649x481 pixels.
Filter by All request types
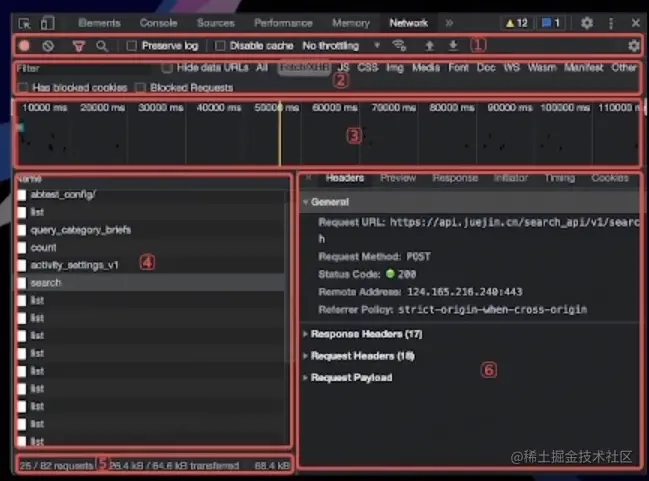[x=262, y=67]
